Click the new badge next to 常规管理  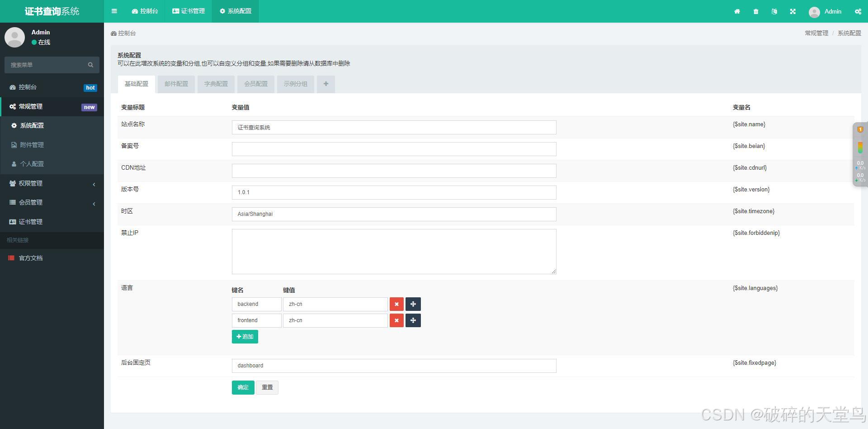(89, 107)
